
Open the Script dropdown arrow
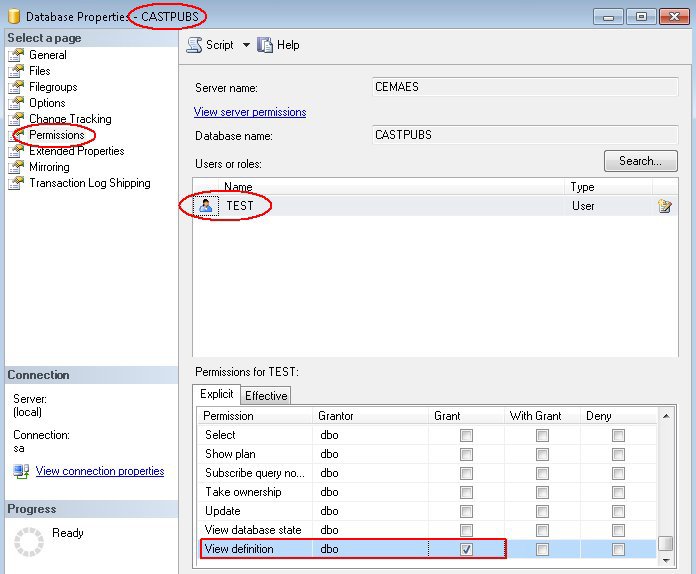pyautogui.click(x=246, y=45)
